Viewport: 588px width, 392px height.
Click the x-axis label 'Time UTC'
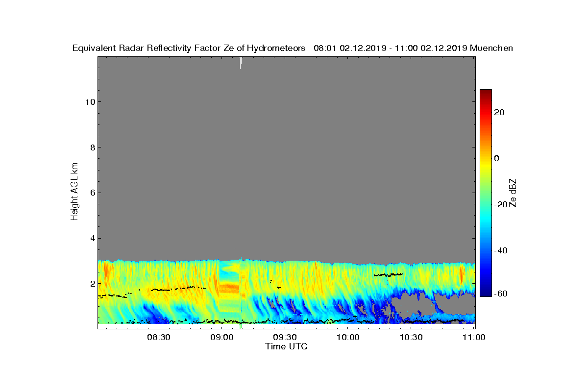pos(287,346)
